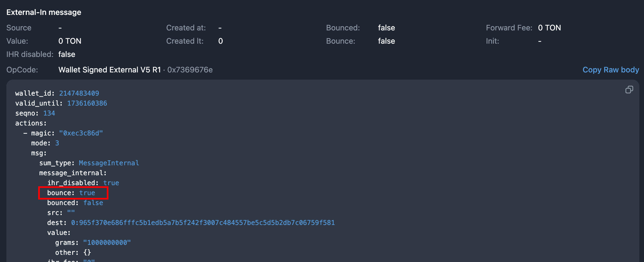644x262 pixels.
Task: Click the Copy Raw body link
Action: click(x=611, y=70)
